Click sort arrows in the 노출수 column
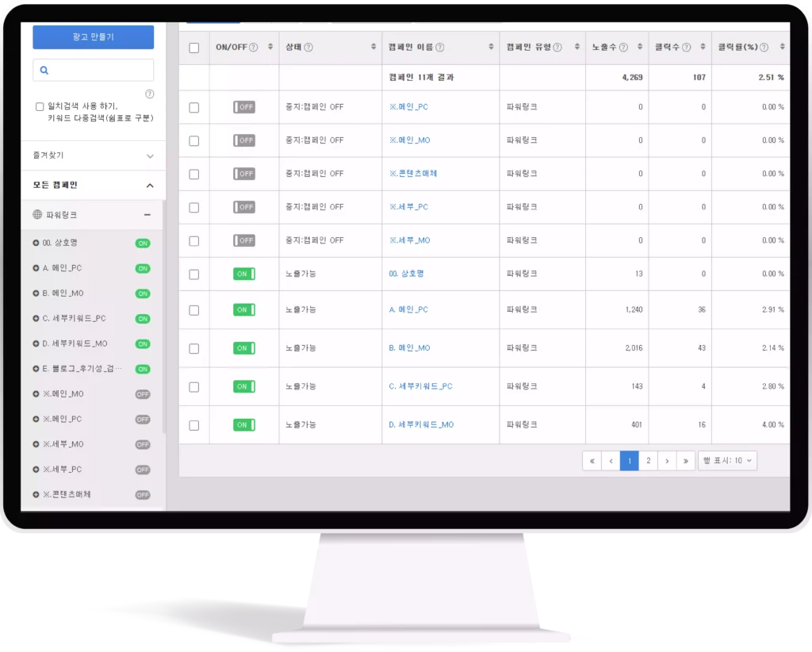The height and width of the screenshot is (652, 812). tap(639, 48)
